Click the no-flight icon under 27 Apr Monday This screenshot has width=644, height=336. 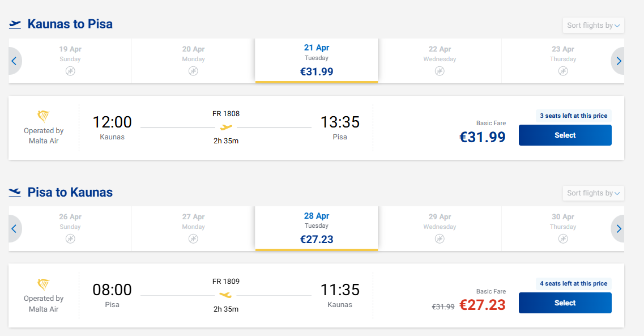tap(193, 239)
